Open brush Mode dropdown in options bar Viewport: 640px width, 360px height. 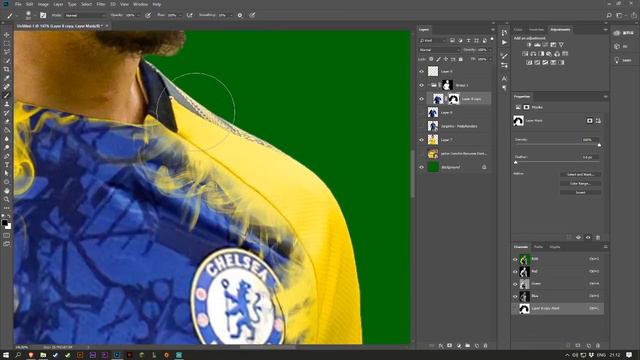click(x=85, y=15)
